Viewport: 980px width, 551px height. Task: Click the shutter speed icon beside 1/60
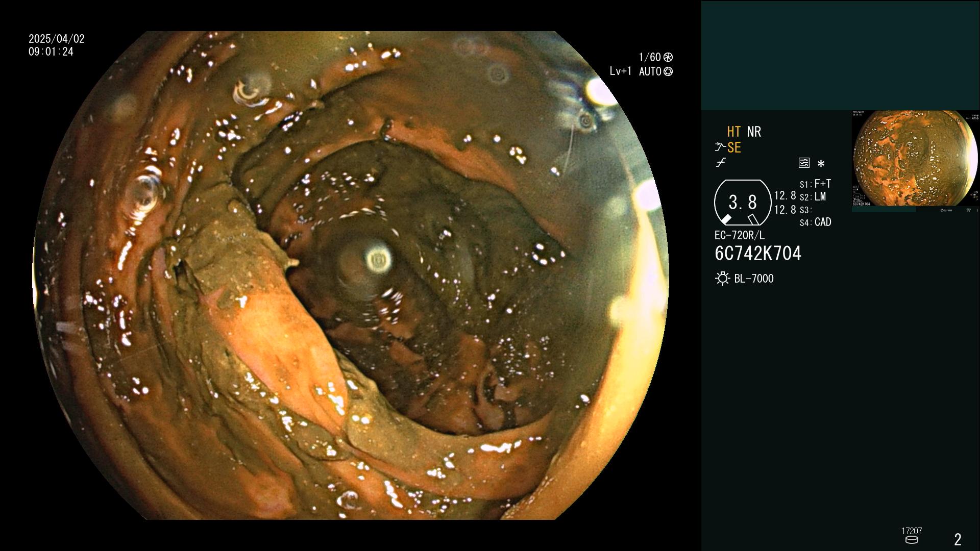click(668, 57)
